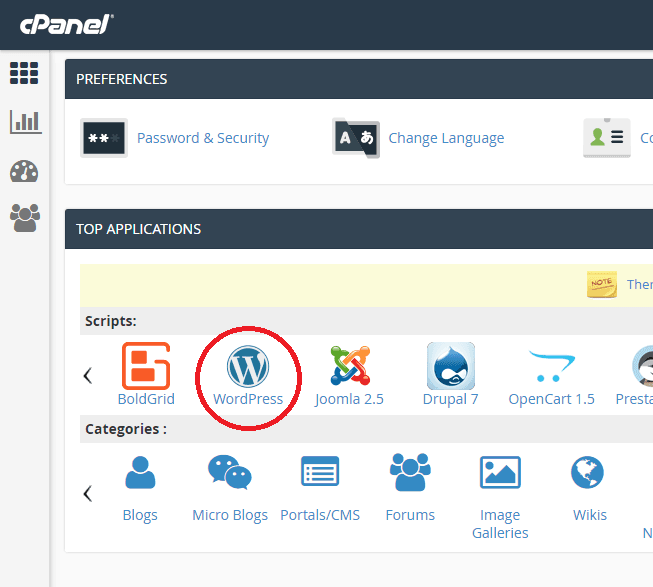Click the Change Language icon
The image size is (653, 587).
[356, 138]
